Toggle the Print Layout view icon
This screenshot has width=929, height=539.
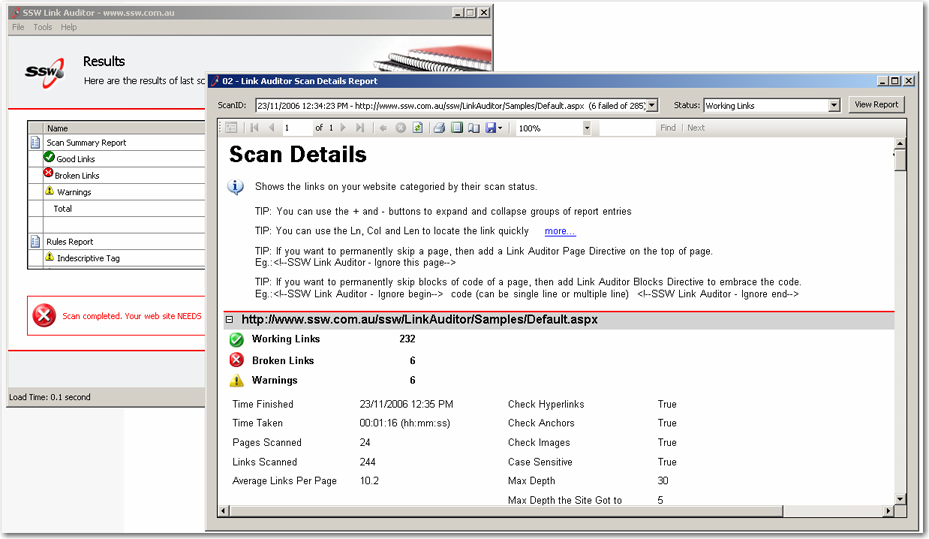[x=457, y=128]
